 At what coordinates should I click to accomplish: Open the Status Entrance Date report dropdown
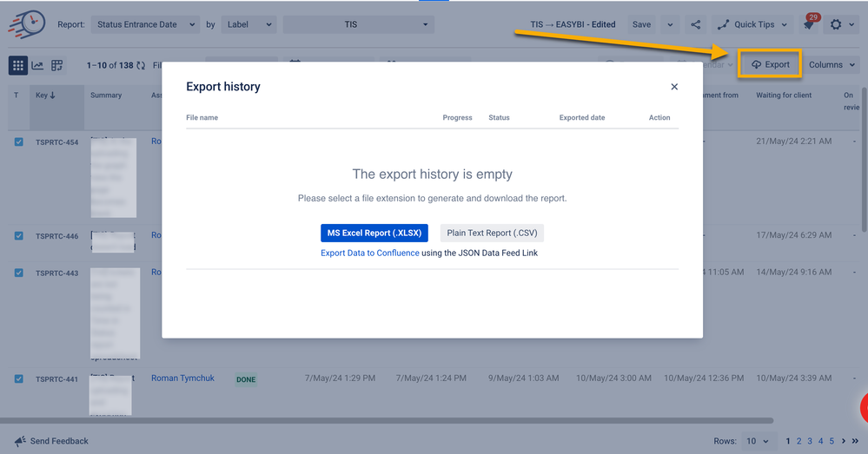point(145,24)
